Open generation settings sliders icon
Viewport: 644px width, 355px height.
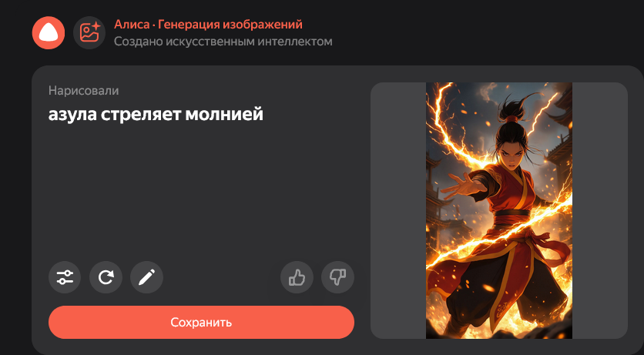pos(65,277)
